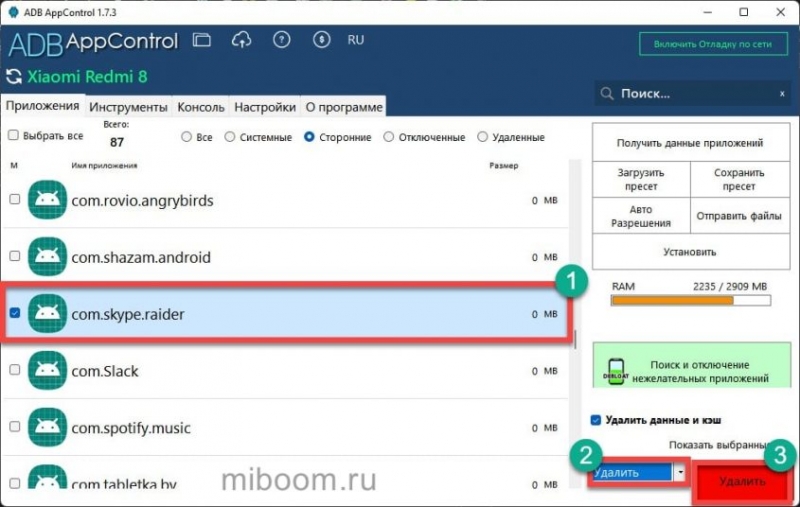Switch to the Консоль tab
Viewport: 800px width, 507px height.
(201, 107)
